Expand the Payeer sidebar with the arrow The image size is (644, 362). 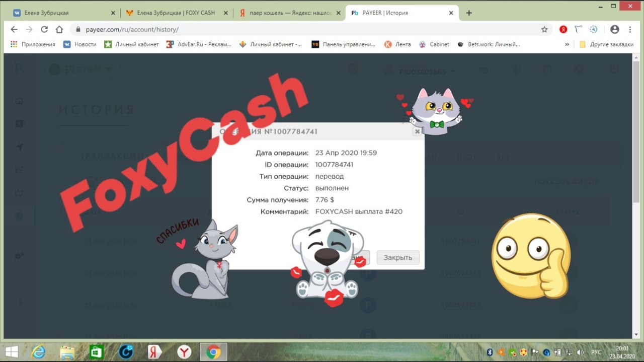pyautogui.click(x=20, y=303)
